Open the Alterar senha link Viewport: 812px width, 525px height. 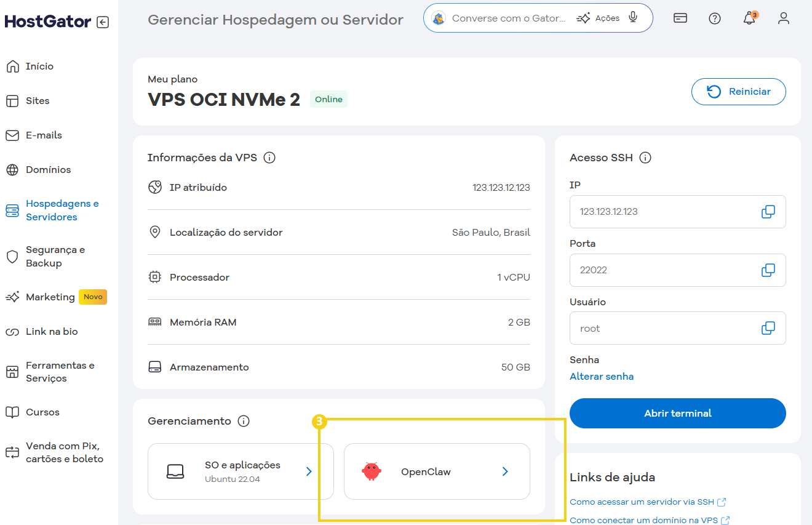tap(602, 376)
